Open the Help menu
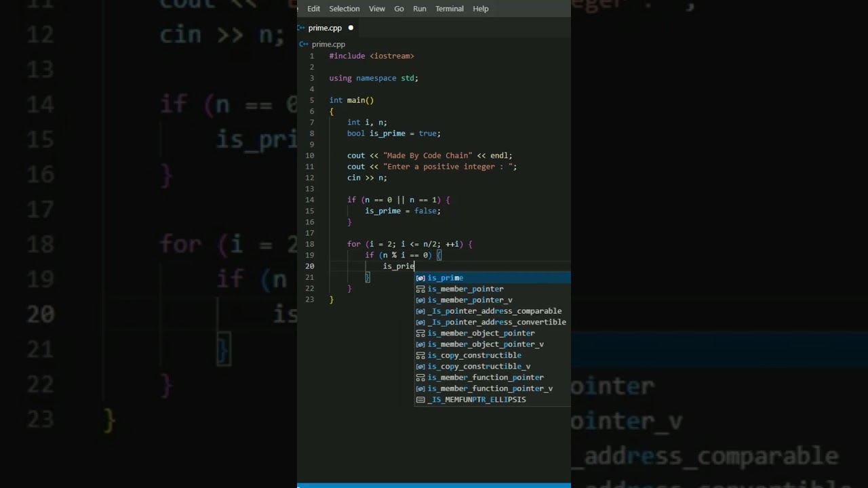868x488 pixels. 481,9
